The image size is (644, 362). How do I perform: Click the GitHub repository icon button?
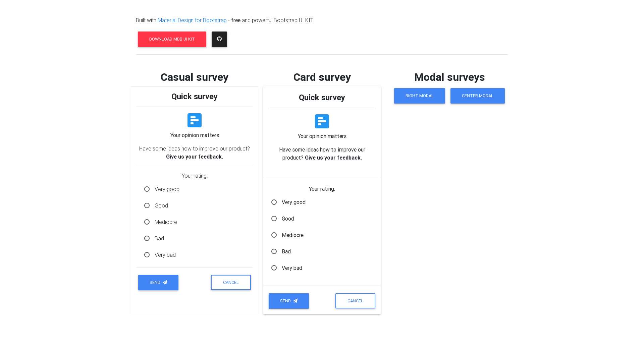click(x=219, y=39)
